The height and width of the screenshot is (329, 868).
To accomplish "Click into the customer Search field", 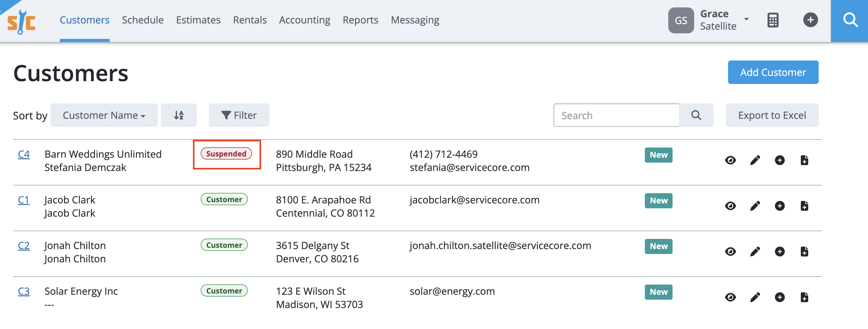I will pyautogui.click(x=616, y=115).
